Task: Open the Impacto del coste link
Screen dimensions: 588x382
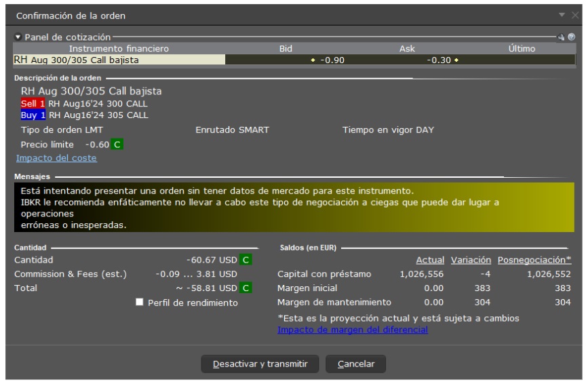Action: 56,158
